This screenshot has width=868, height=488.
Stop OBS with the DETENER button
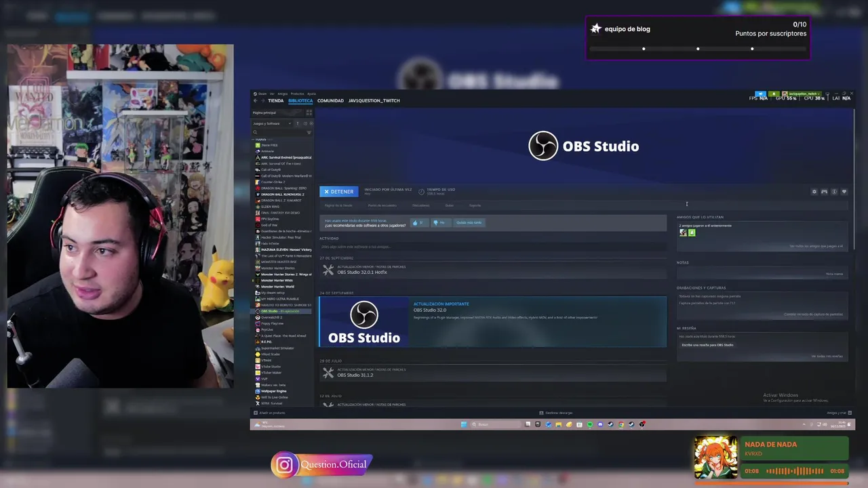(338, 192)
